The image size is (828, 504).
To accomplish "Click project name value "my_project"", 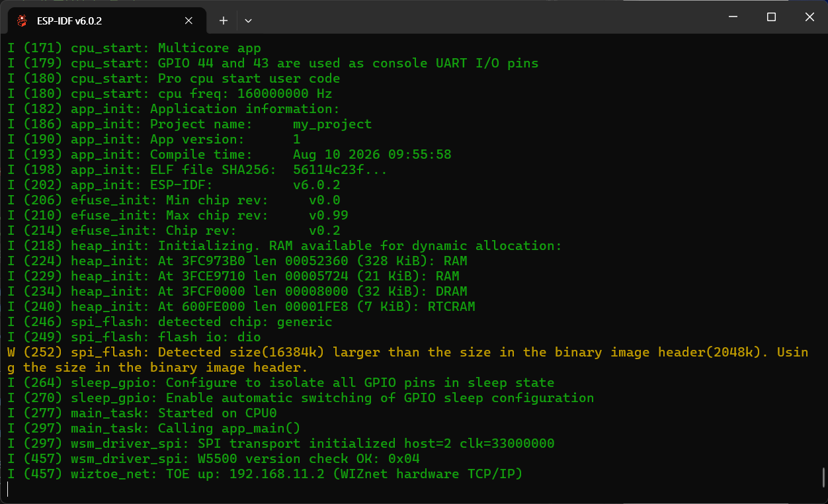I will [333, 124].
